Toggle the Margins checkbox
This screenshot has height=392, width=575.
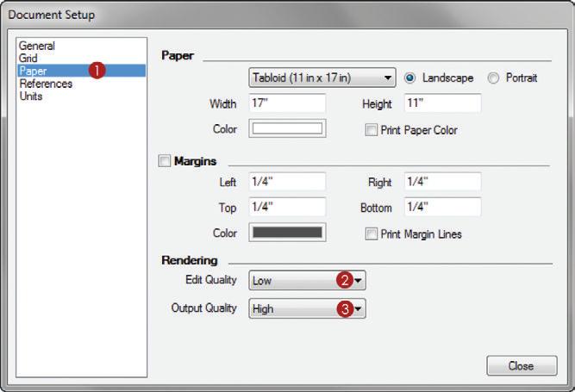165,160
